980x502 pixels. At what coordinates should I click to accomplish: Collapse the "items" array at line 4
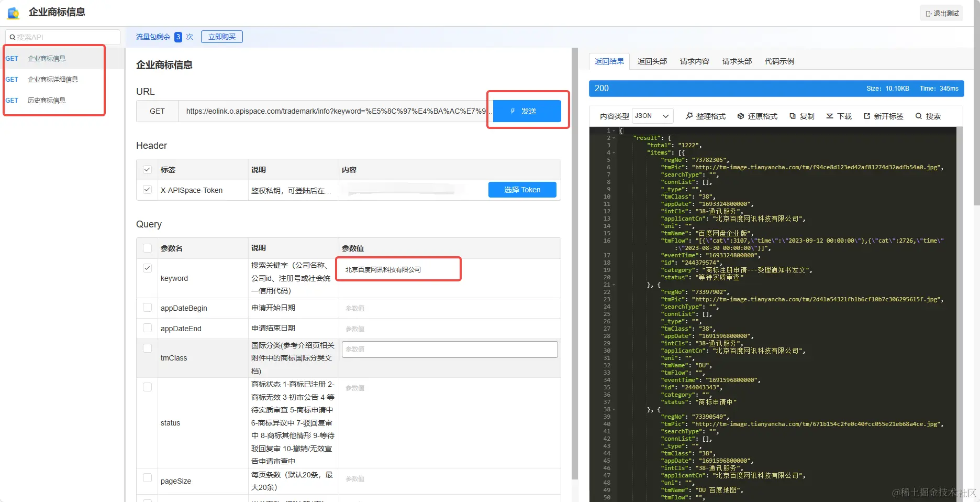click(x=614, y=152)
